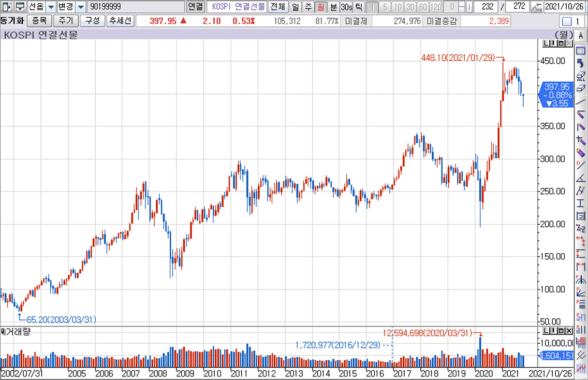
Task: Click the chart sync zigzag icon
Action: click(x=537, y=7)
